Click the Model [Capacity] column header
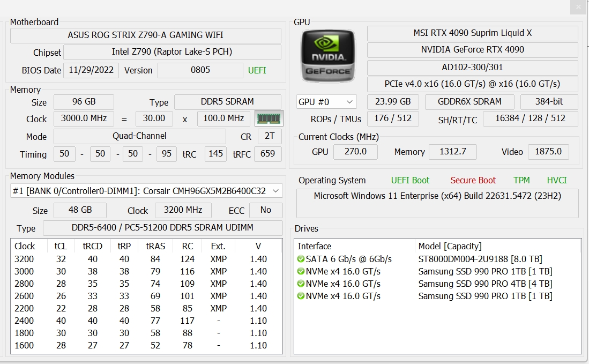Screen dimensions: 589x364 (498, 247)
